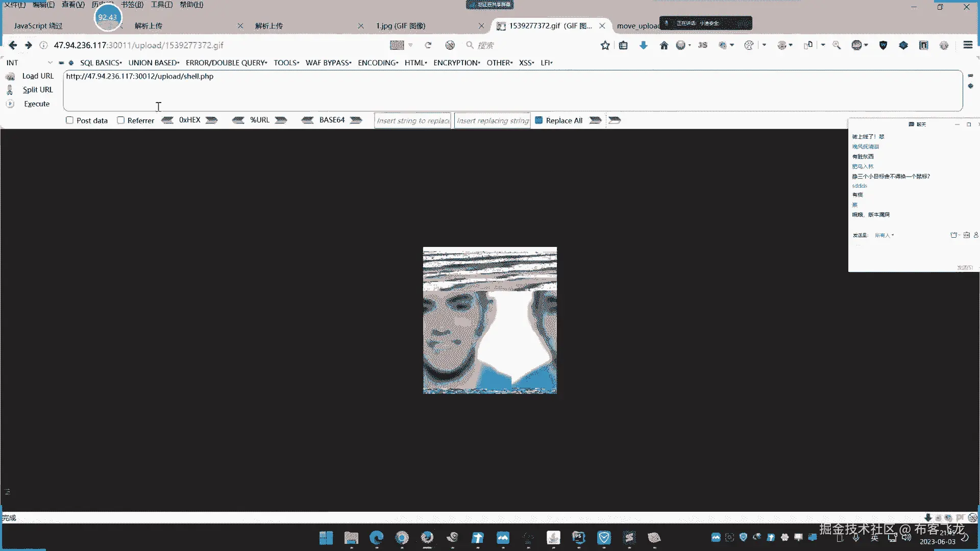The height and width of the screenshot is (551, 980).
Task: Click the browser home icon
Action: 664,45
